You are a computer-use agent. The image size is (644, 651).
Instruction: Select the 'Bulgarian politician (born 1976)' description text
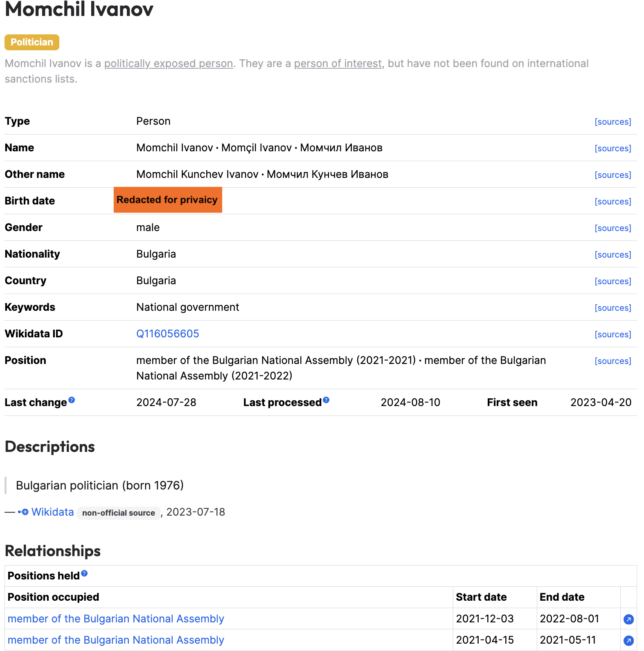(100, 485)
